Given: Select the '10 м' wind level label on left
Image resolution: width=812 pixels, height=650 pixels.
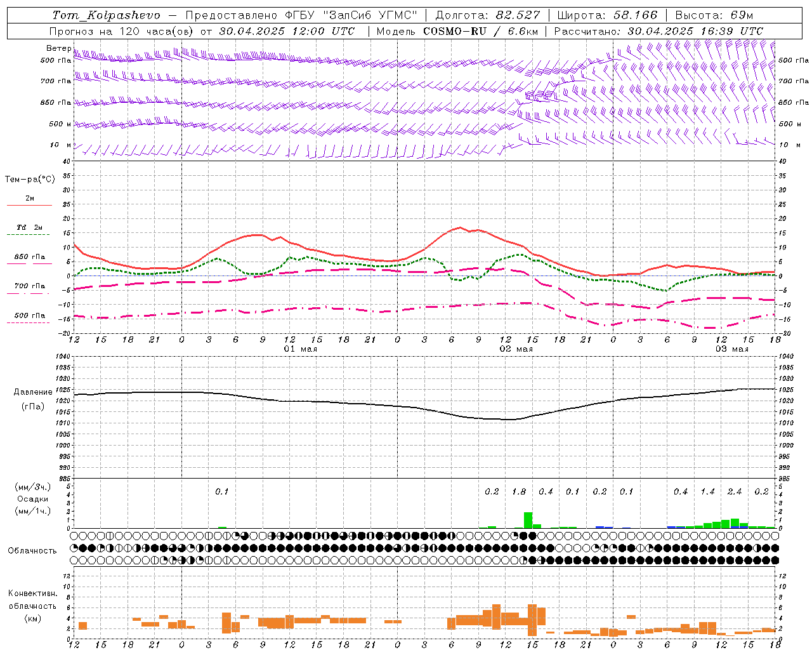Looking at the screenshot, I should pyautogui.click(x=61, y=145).
